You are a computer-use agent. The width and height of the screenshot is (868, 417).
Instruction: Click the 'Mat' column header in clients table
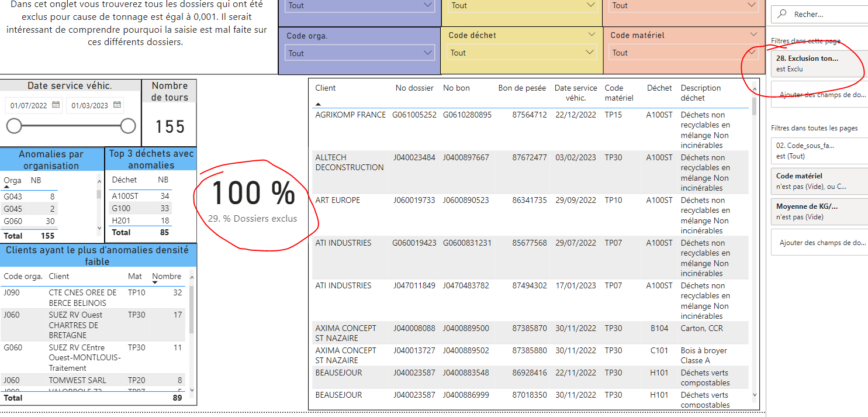134,276
